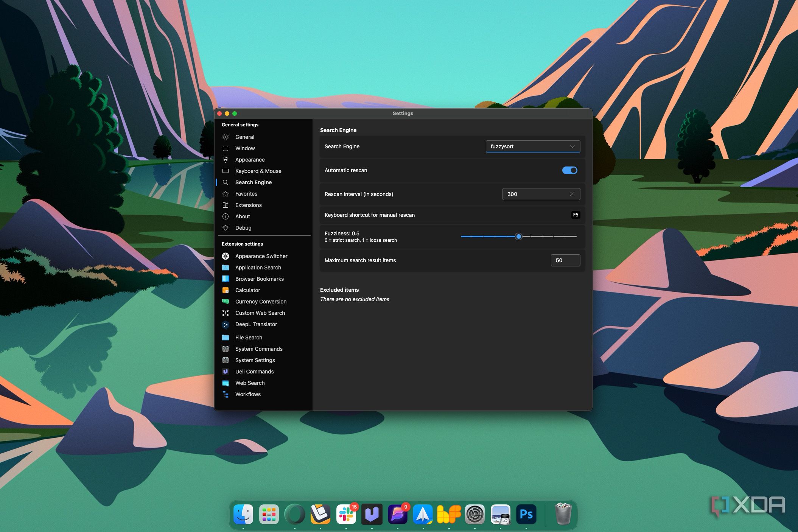Open the Keyboard & Mouse settings section
This screenshot has height=532, width=798.
click(x=258, y=171)
